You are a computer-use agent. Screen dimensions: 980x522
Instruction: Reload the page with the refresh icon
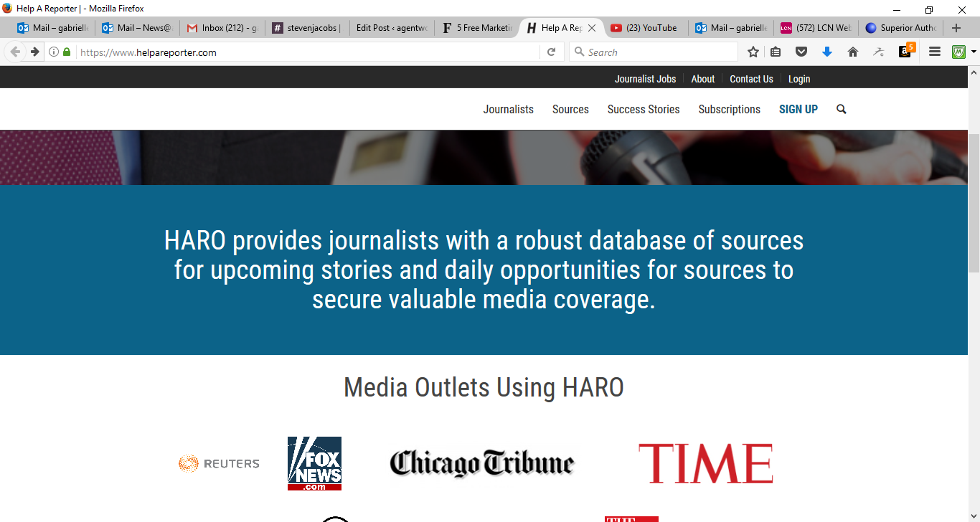pos(551,52)
